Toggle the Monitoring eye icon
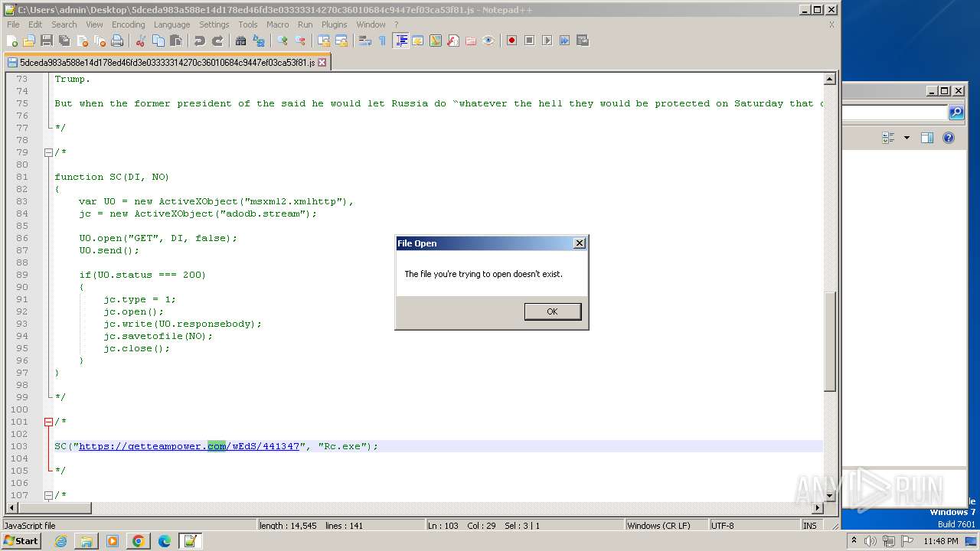This screenshot has width=980, height=551. pos(488,41)
